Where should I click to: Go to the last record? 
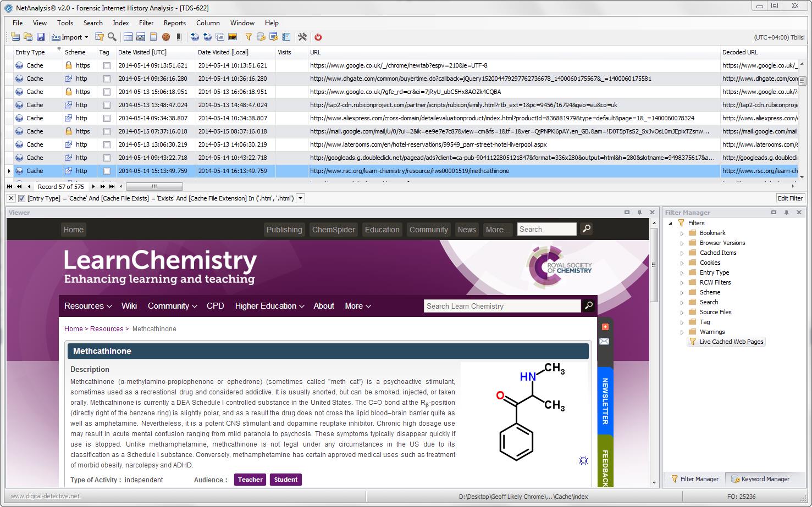[x=112, y=187]
